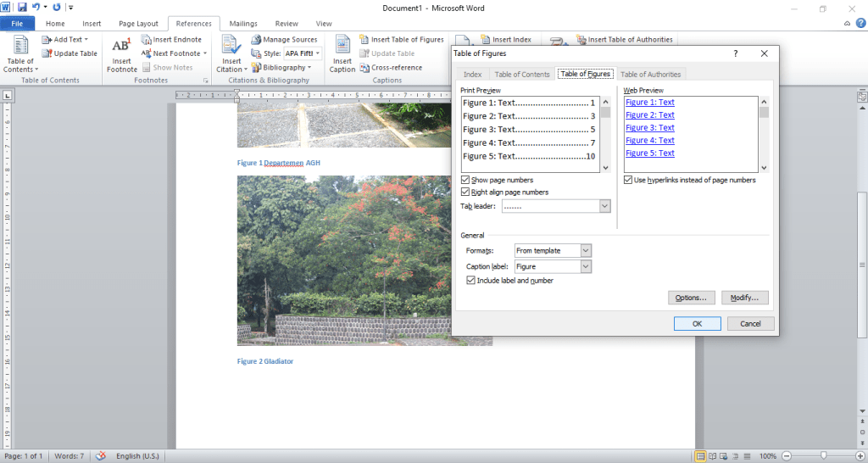Screen dimensions: 868x463
Task: Disable Include label and number option
Action: point(471,281)
